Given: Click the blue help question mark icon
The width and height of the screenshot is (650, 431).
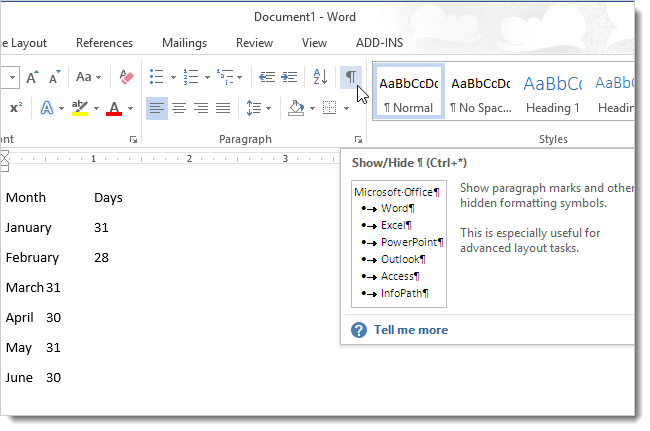Looking at the screenshot, I should (x=359, y=330).
